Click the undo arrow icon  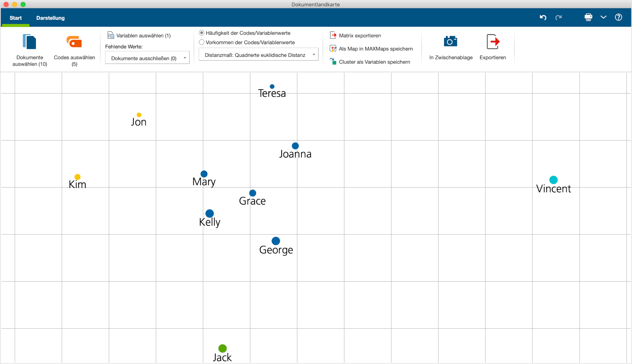click(543, 17)
